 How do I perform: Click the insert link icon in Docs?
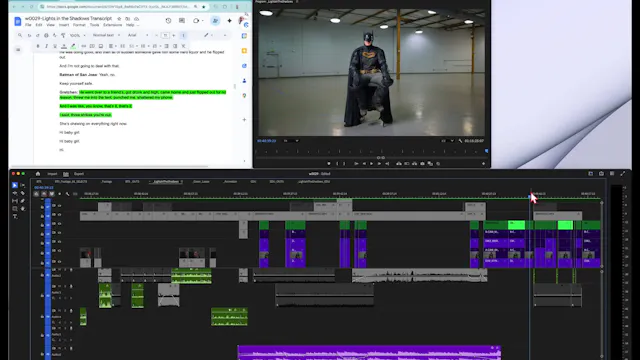pos(83,46)
